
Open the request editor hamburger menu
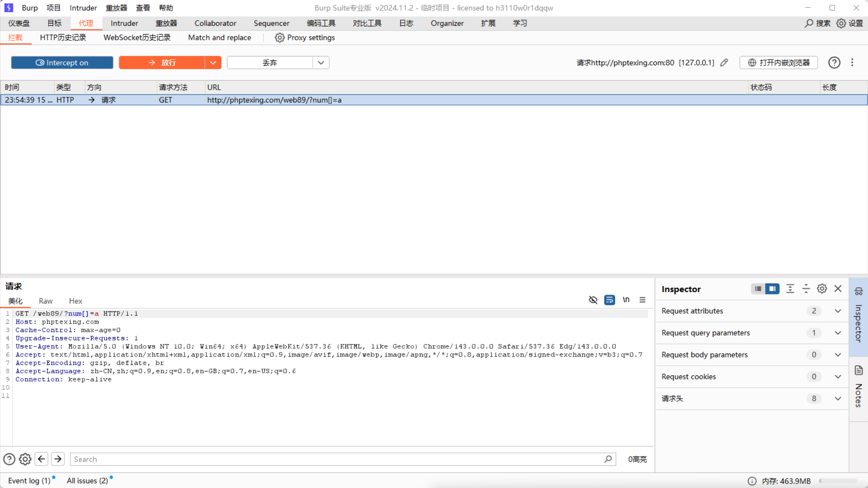[x=642, y=300]
